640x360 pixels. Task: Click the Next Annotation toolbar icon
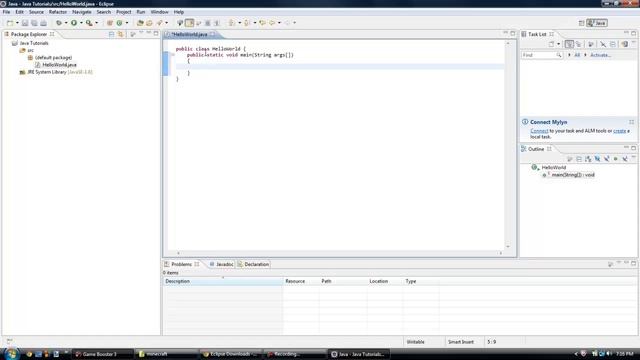click(x=232, y=23)
